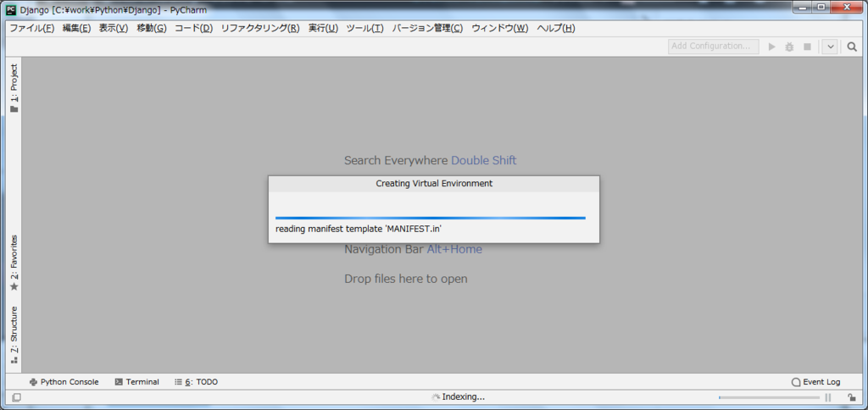Click the read-only lock icon in status bar
The image size is (868, 410).
[x=851, y=397]
